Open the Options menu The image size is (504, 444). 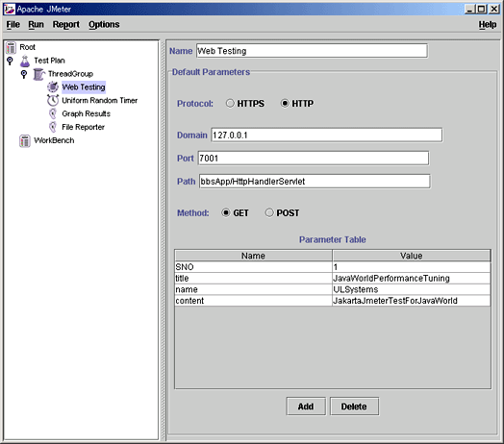[x=104, y=25]
